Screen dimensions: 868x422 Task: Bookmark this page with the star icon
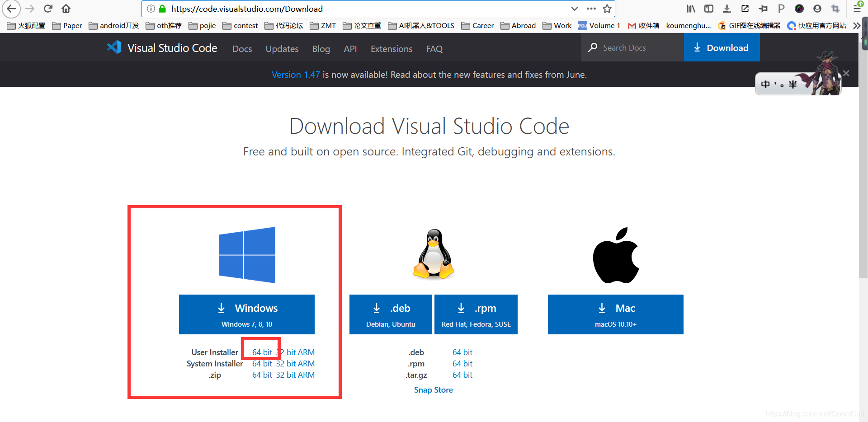(607, 9)
